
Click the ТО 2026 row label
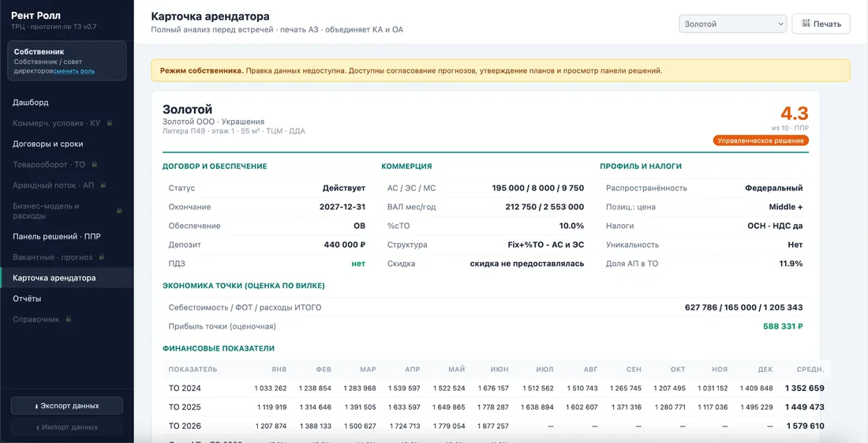pos(185,426)
